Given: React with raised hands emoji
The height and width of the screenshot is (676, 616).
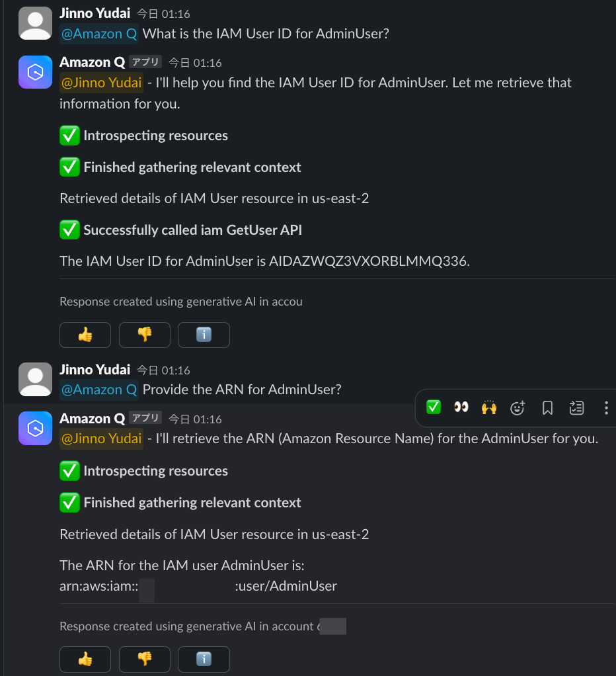Looking at the screenshot, I should pyautogui.click(x=489, y=407).
